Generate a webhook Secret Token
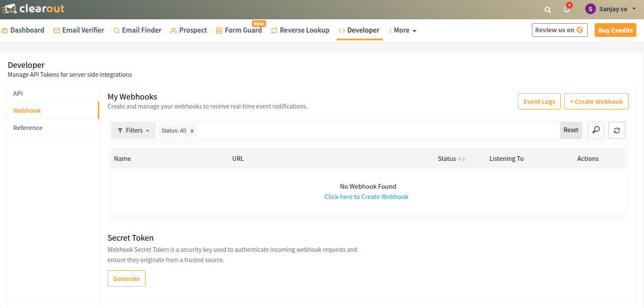The width and height of the screenshot is (644, 308). coord(126,278)
